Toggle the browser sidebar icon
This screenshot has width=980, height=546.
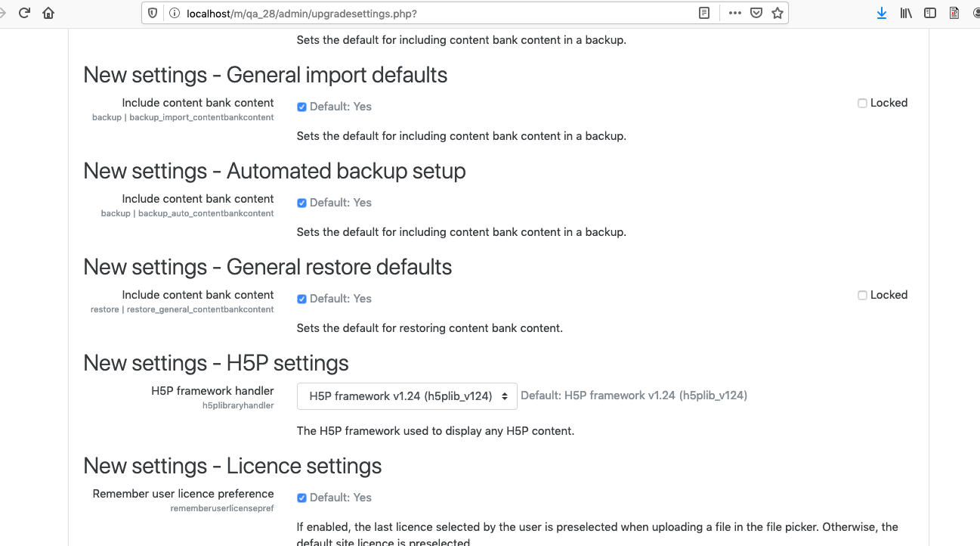(x=930, y=13)
